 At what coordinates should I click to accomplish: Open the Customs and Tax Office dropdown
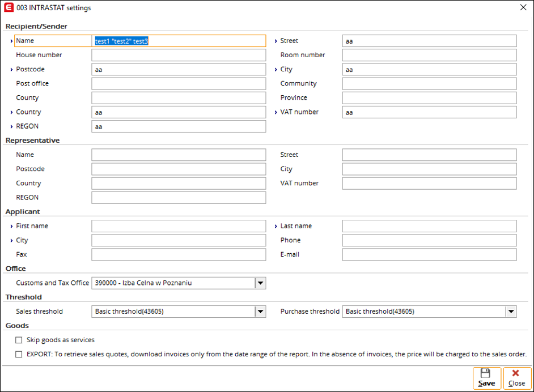[x=260, y=283]
